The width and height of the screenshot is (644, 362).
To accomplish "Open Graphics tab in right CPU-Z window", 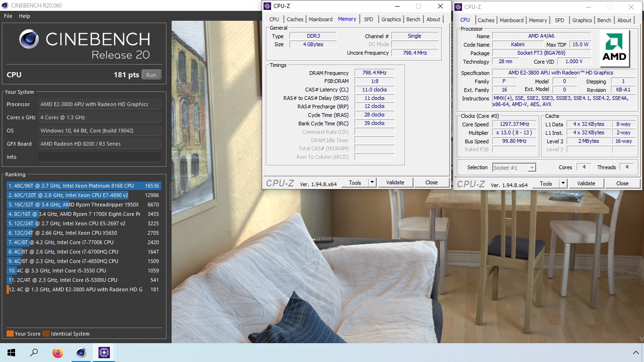I will [582, 20].
